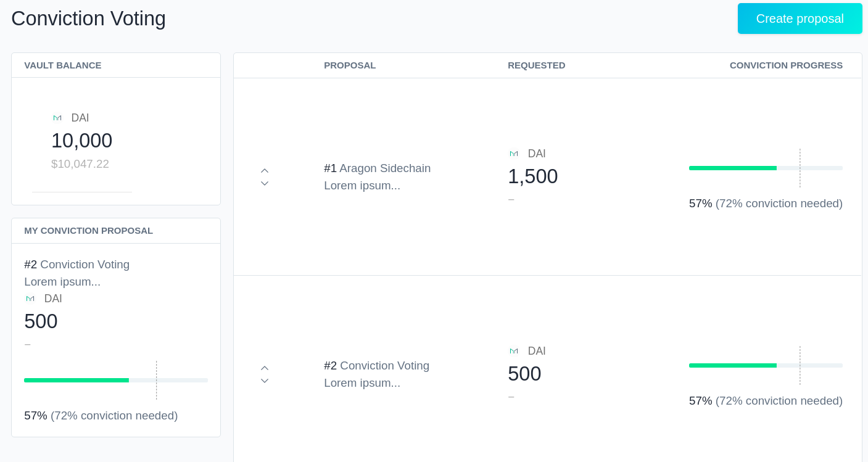Screen dimensions: 868x462
Task: Click the DAI icon in My Conviction Proposal
Action: 30,299
